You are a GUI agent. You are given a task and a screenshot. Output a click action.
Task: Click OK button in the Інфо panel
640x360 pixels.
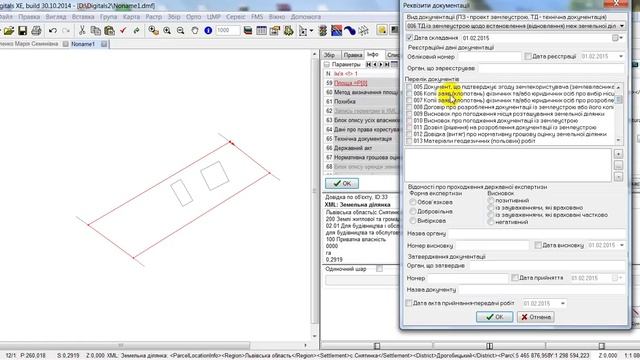(x=342, y=183)
